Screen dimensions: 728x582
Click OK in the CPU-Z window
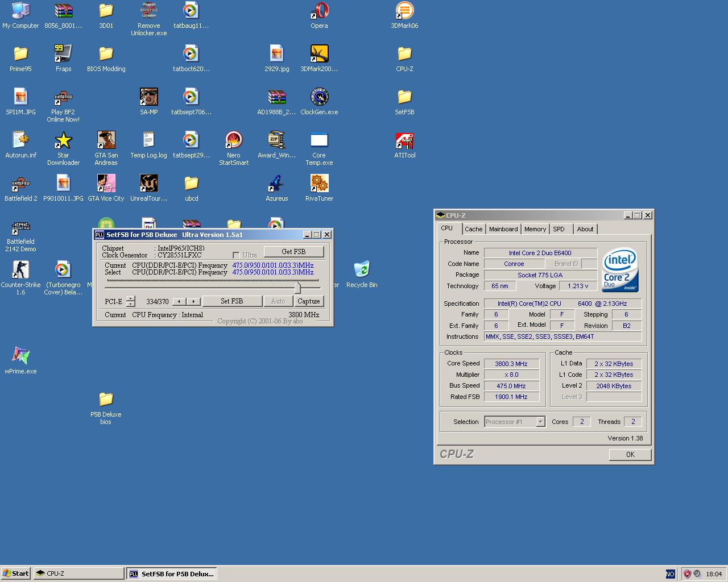[x=630, y=454]
